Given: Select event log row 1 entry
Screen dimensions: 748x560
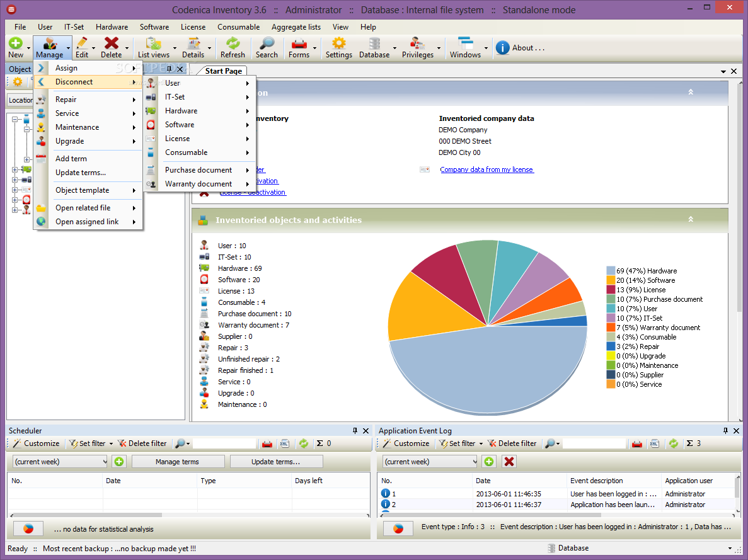Looking at the screenshot, I should (556, 494).
